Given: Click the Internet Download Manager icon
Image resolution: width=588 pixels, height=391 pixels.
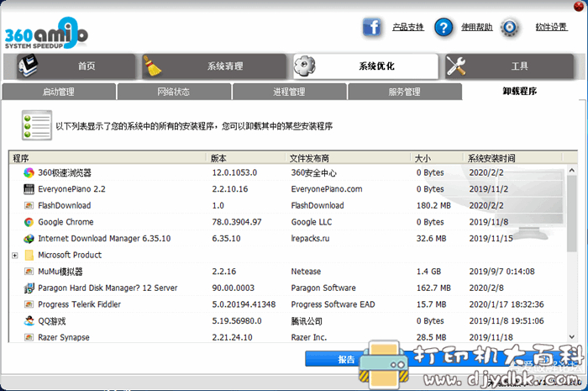Looking at the screenshot, I should [x=29, y=239].
